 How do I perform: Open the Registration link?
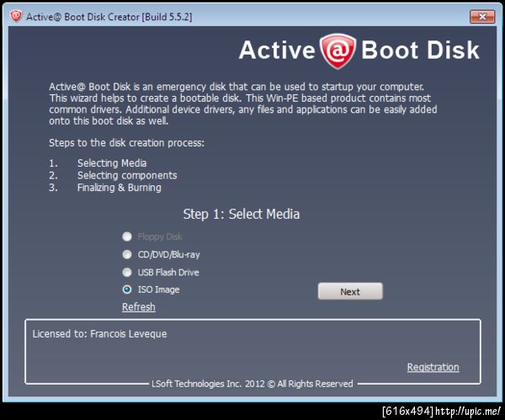click(433, 367)
